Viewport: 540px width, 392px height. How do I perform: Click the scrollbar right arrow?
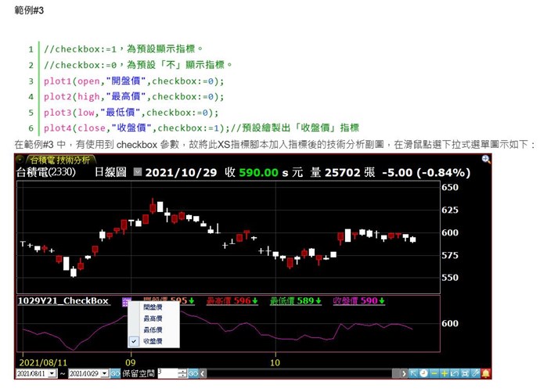[405, 373]
